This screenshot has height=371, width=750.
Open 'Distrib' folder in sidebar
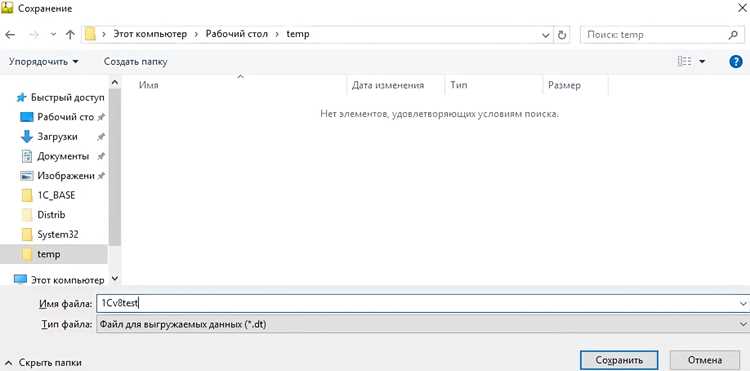[x=51, y=215]
